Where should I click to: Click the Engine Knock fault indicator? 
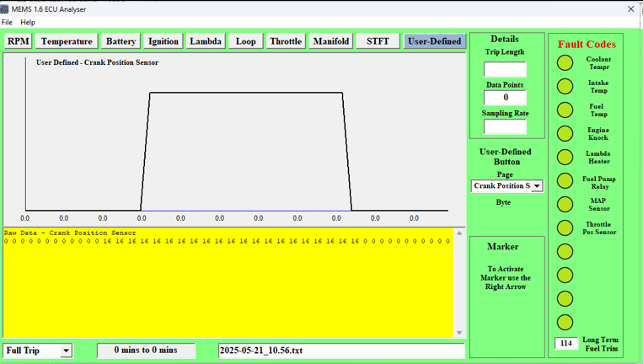pos(565,134)
